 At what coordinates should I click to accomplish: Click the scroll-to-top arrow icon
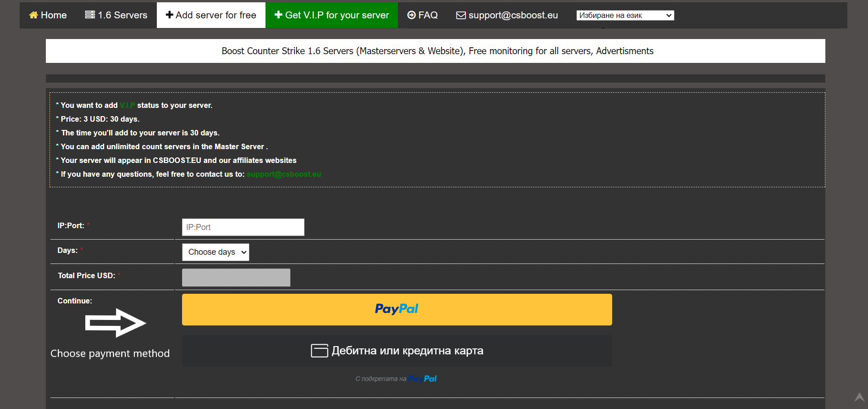pyautogui.click(x=859, y=397)
